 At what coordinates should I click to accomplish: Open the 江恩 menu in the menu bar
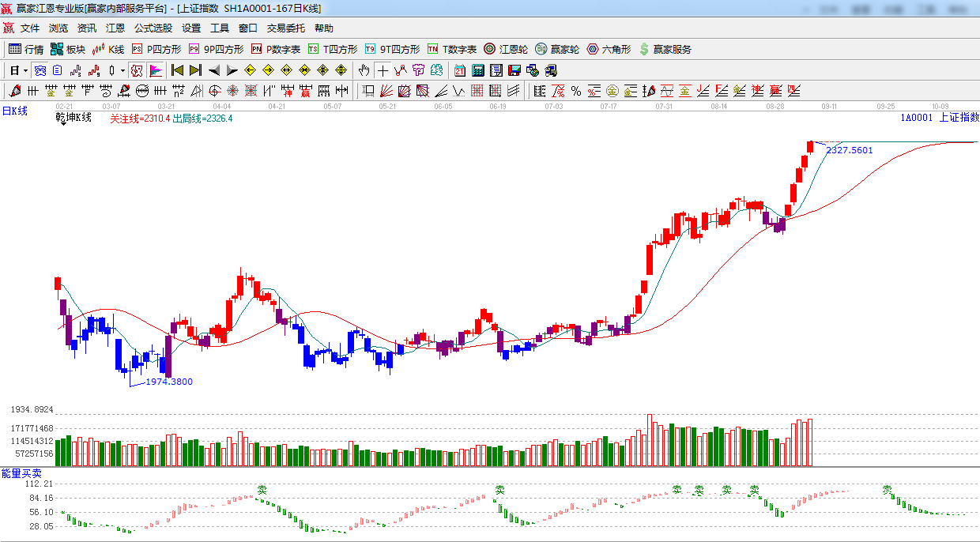point(115,28)
